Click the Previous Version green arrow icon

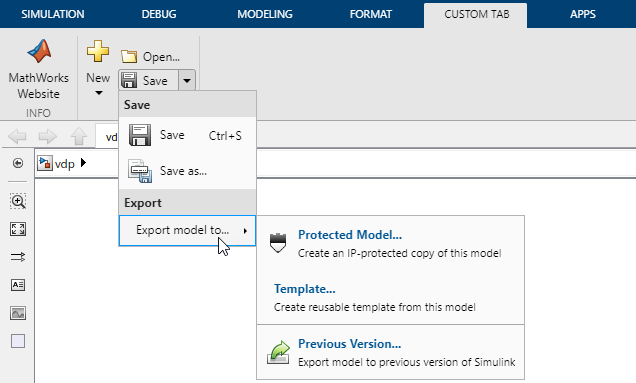(x=278, y=352)
